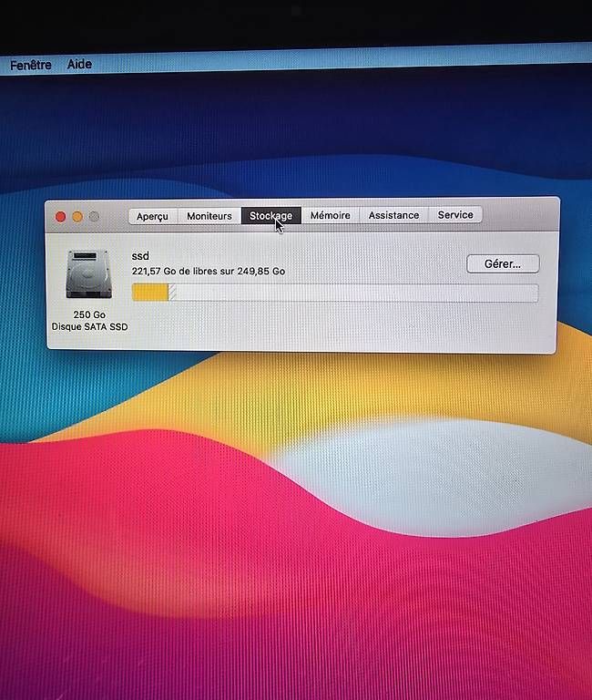Open the Service tab

[x=455, y=215]
